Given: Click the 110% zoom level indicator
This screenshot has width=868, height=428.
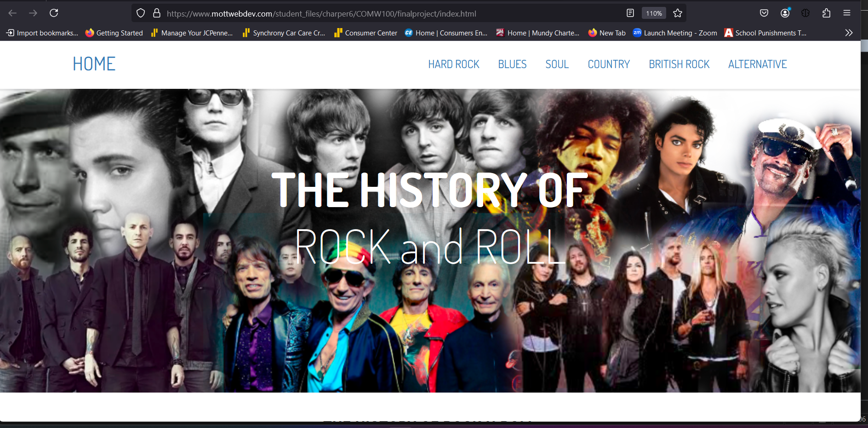Looking at the screenshot, I should [x=654, y=13].
